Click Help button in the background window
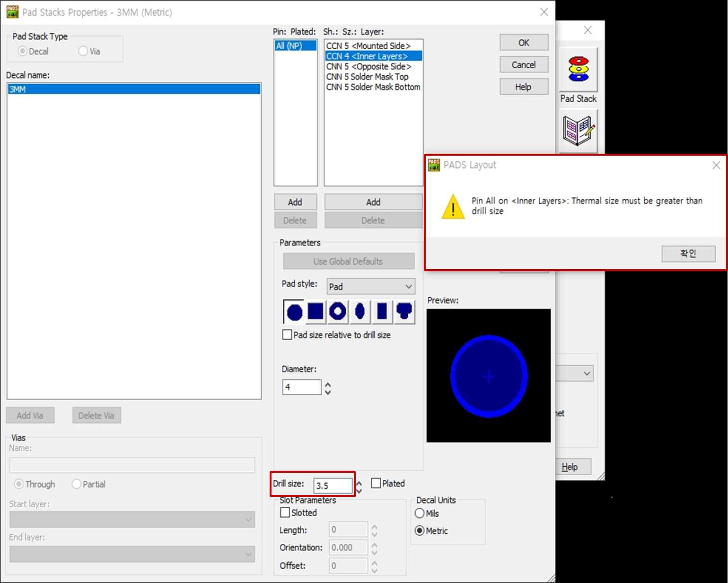The width and height of the screenshot is (728, 583). point(573,467)
